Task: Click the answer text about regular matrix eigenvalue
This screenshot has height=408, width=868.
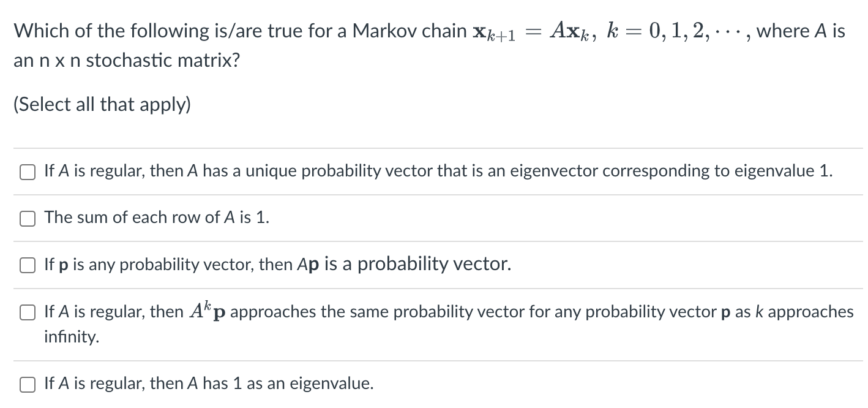Action: pos(208,383)
